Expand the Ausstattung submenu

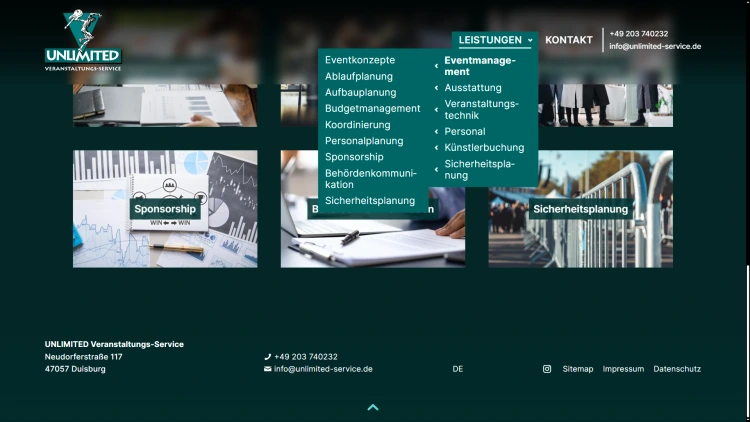coord(473,88)
